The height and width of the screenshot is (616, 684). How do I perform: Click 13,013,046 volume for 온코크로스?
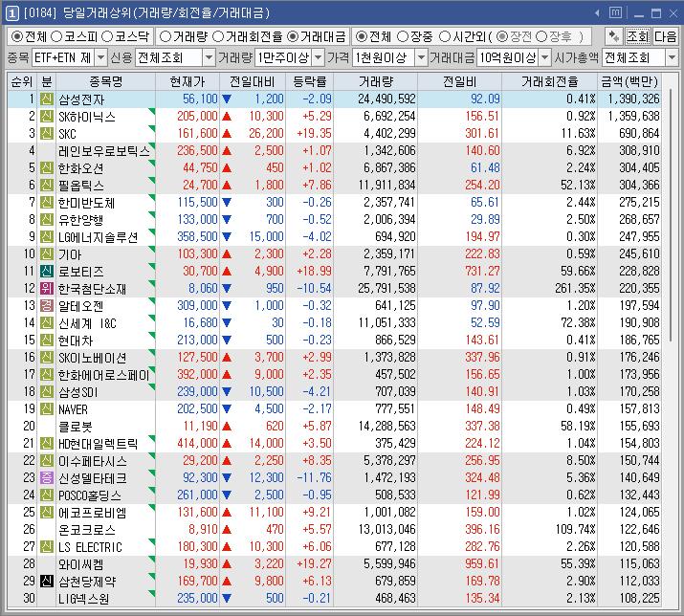pyautogui.click(x=386, y=529)
